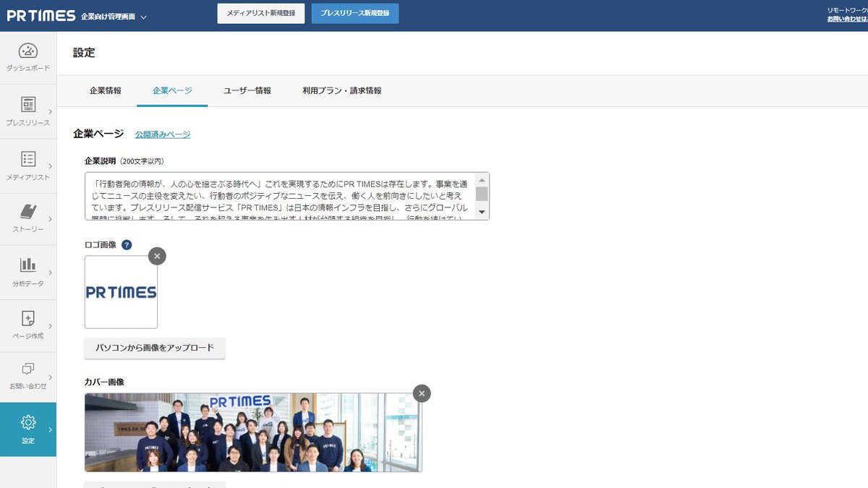Open the page creation sidebar icon
Image resolution: width=868 pixels, height=488 pixels.
click(x=27, y=318)
